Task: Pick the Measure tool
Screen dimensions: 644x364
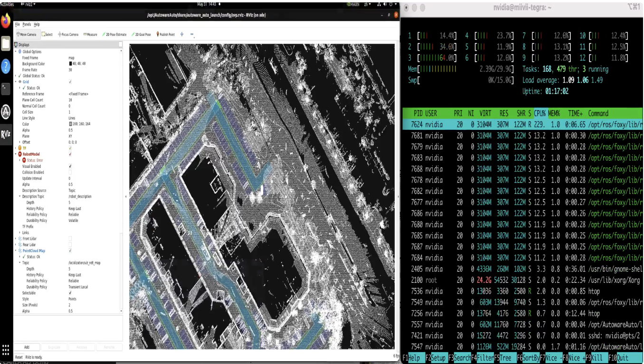Action: (90, 34)
